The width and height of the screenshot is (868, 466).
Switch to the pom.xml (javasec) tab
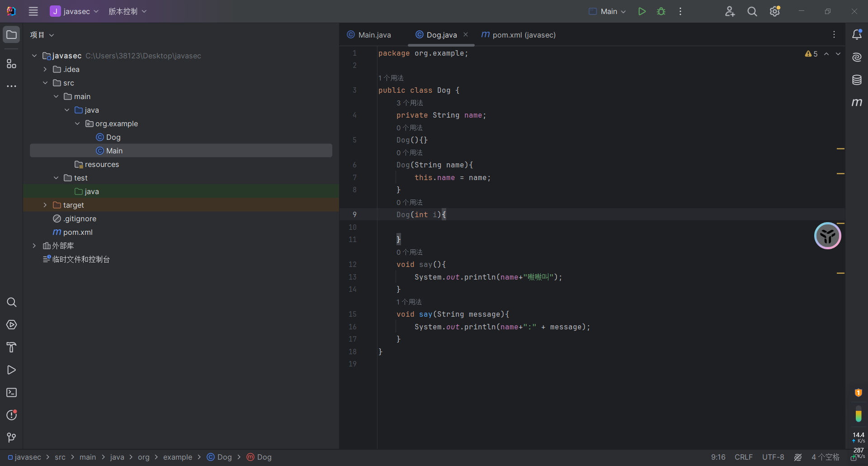click(x=524, y=35)
